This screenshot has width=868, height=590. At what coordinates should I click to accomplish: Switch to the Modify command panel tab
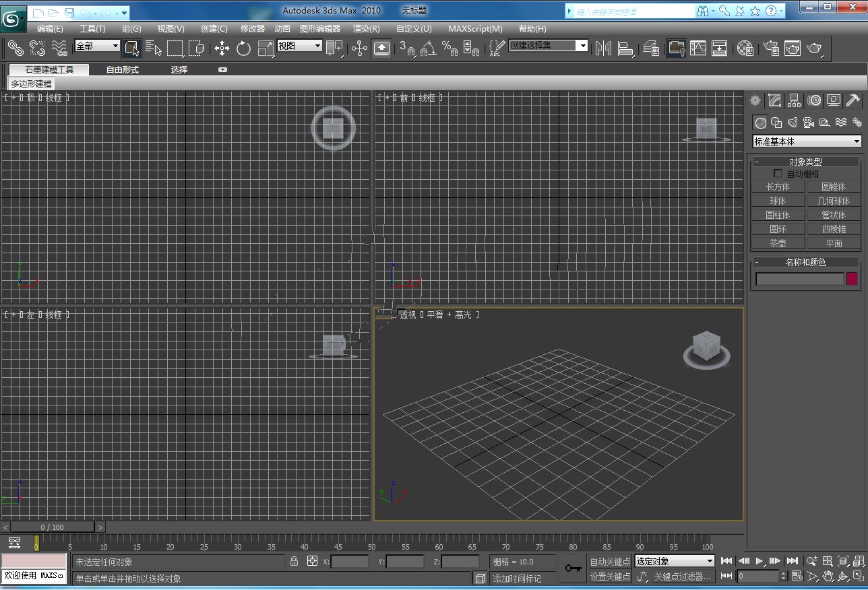click(x=775, y=101)
